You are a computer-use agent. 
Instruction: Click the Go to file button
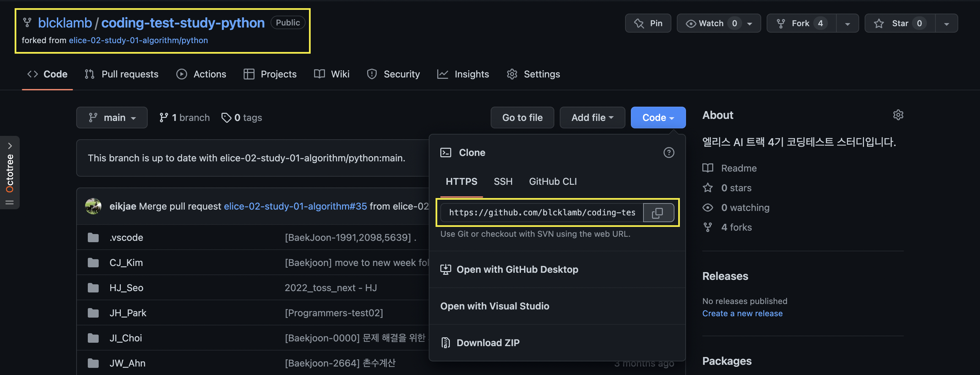click(x=522, y=118)
